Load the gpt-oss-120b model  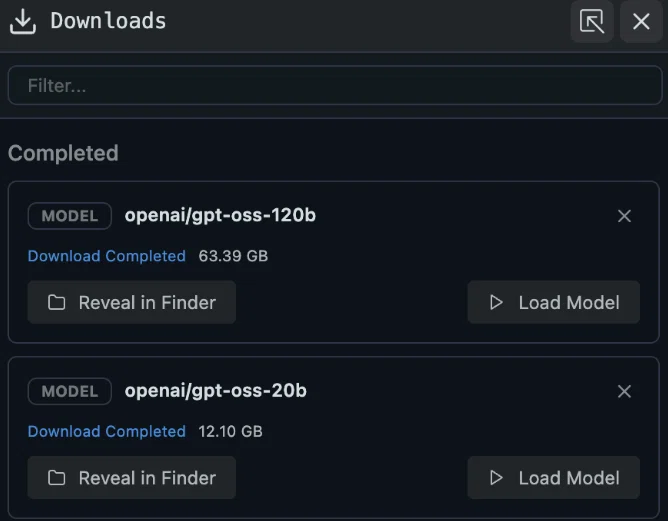(553, 302)
